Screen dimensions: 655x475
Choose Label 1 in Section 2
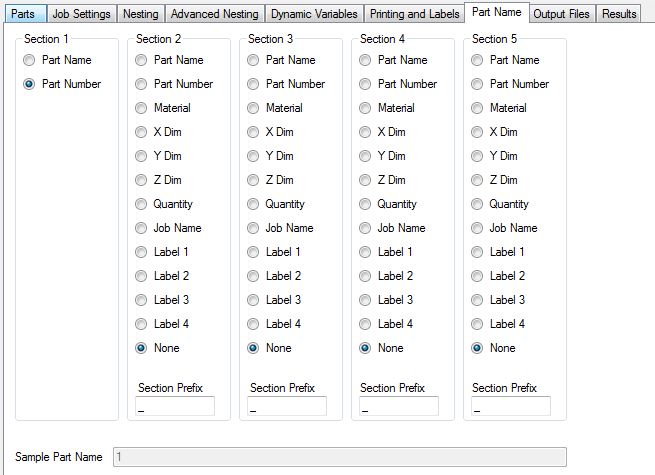(142, 252)
